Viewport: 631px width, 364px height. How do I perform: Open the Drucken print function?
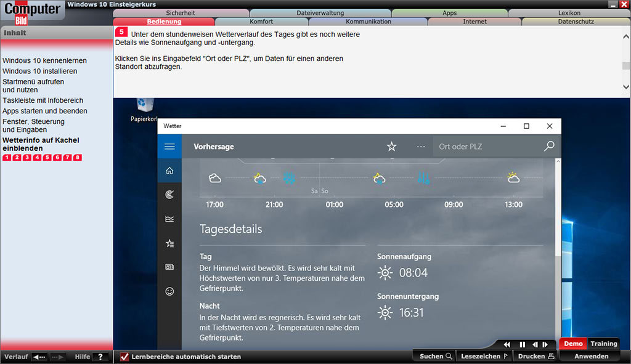click(536, 357)
